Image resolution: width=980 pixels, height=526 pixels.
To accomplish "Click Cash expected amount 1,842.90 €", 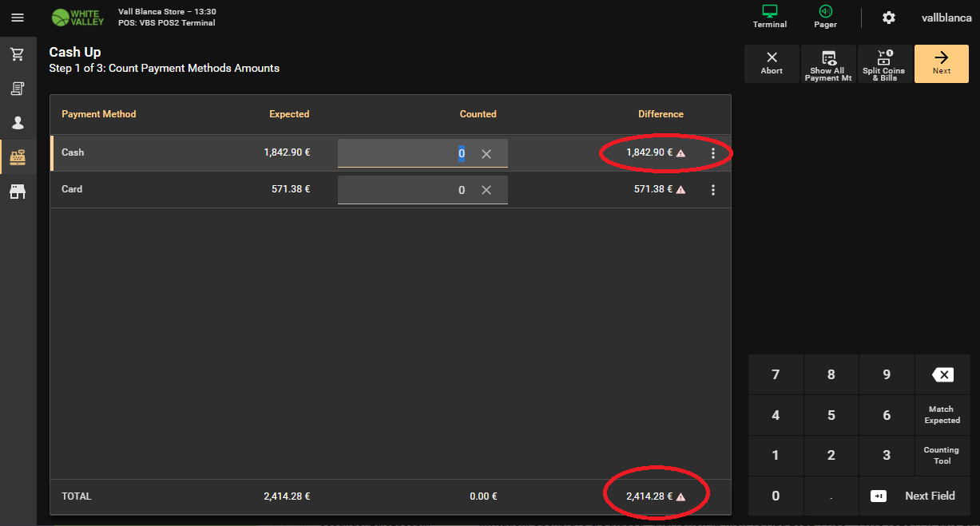I will point(287,152).
